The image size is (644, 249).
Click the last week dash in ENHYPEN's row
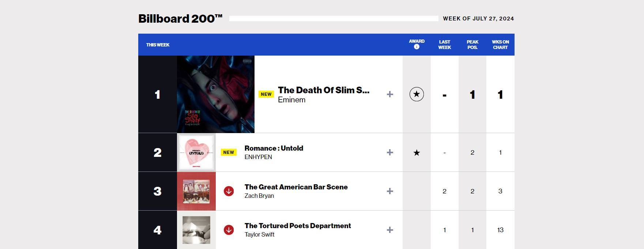pyautogui.click(x=444, y=153)
